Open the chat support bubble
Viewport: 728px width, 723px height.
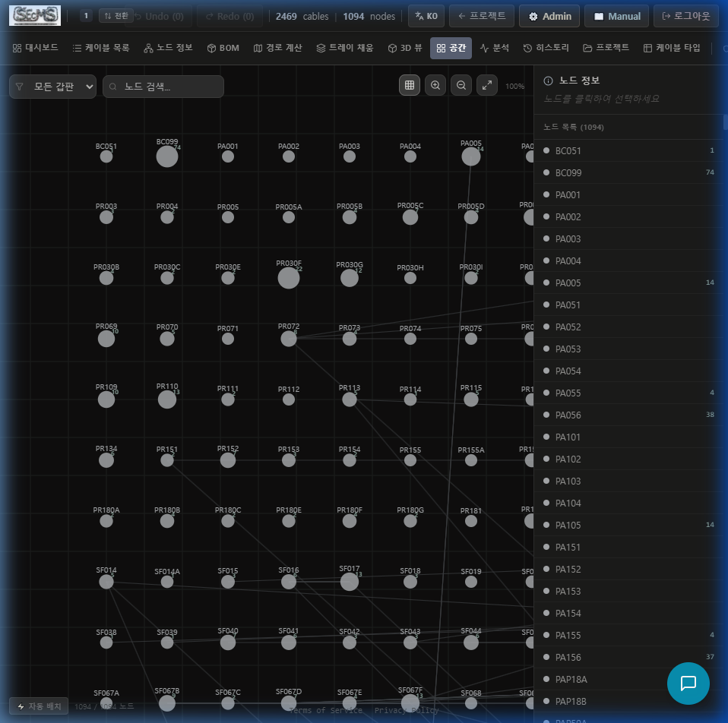688,683
